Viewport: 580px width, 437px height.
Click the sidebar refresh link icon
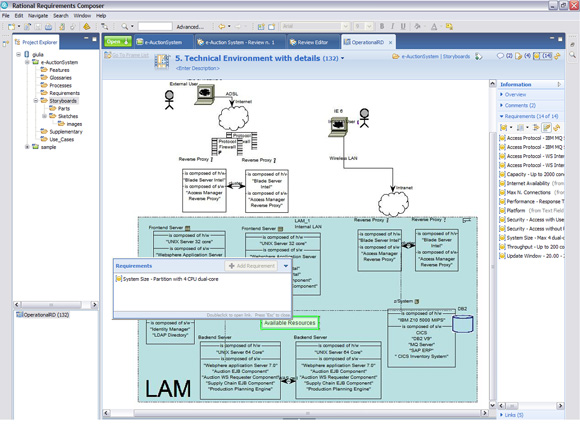556,128
